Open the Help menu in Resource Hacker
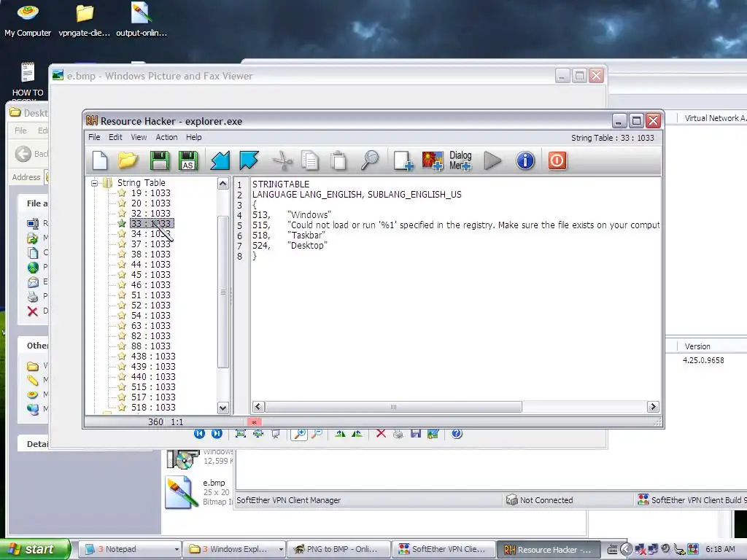 point(193,137)
